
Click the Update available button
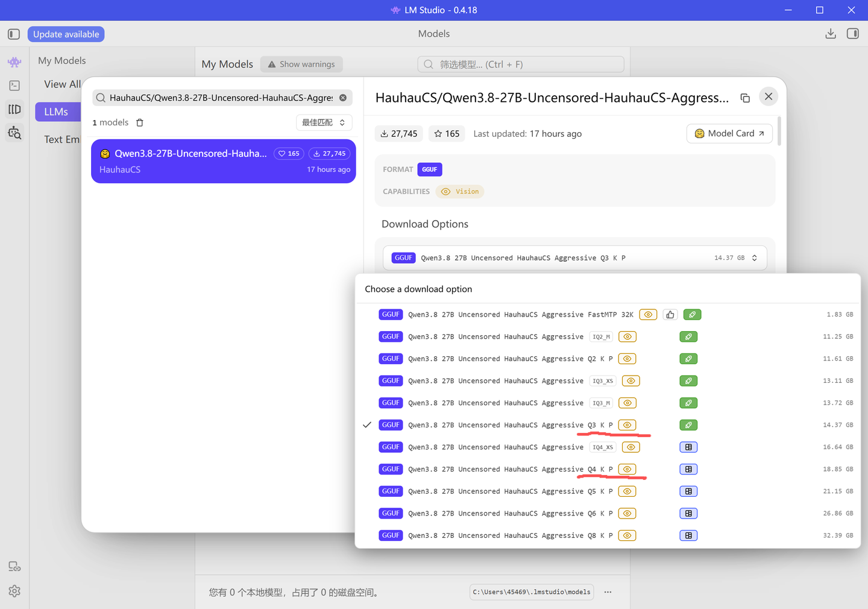point(66,34)
